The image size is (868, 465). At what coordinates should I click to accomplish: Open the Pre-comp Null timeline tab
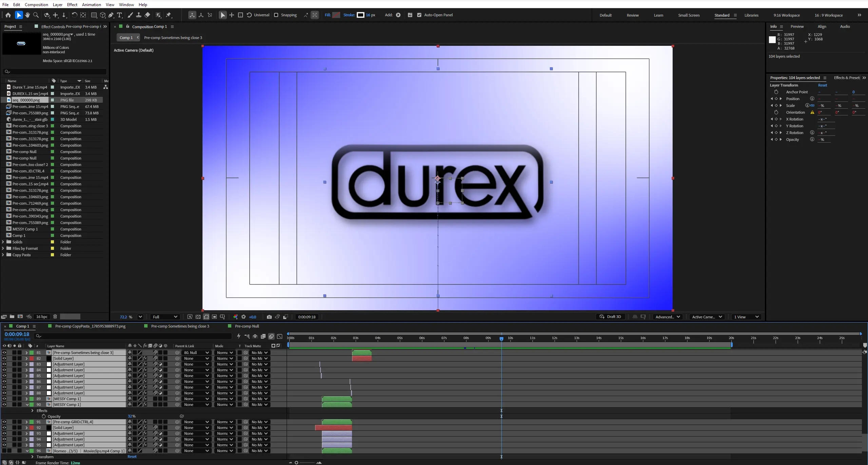pyautogui.click(x=247, y=326)
